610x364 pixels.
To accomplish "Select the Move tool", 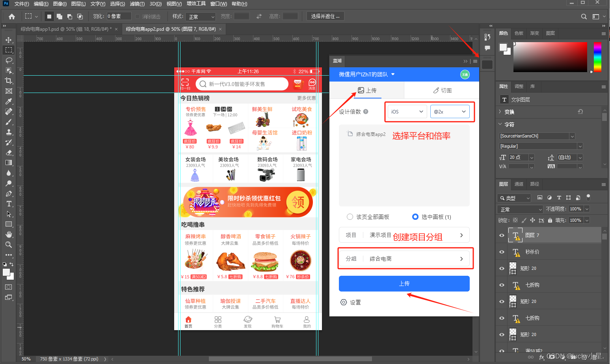I will point(9,40).
